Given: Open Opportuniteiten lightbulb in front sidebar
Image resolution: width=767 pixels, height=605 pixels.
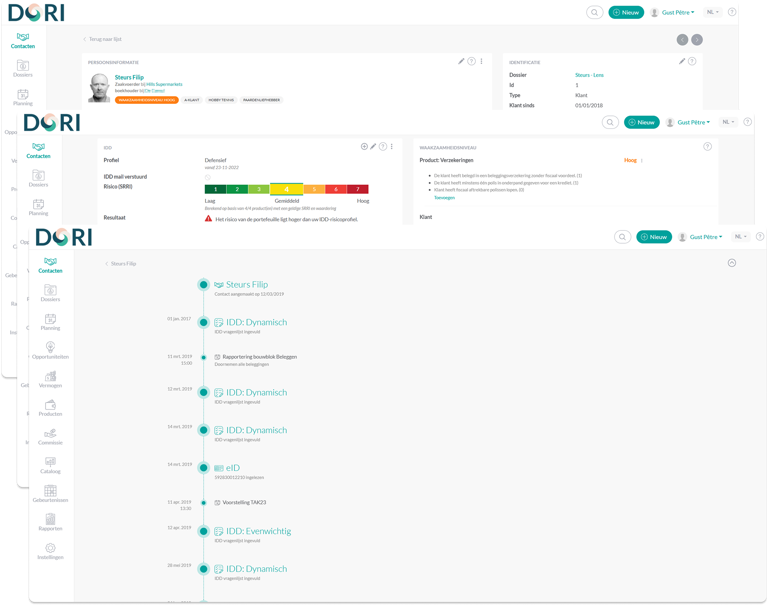Looking at the screenshot, I should [50, 349].
